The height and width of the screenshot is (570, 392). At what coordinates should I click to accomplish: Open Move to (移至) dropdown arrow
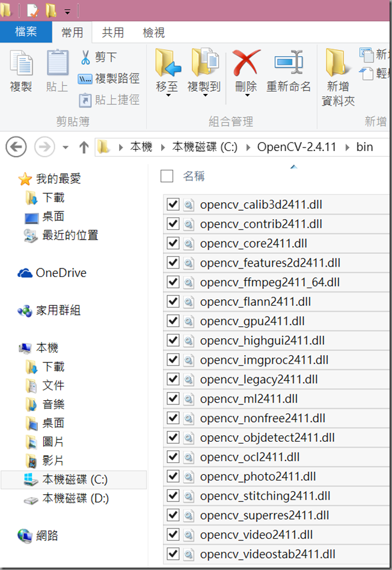point(168,95)
